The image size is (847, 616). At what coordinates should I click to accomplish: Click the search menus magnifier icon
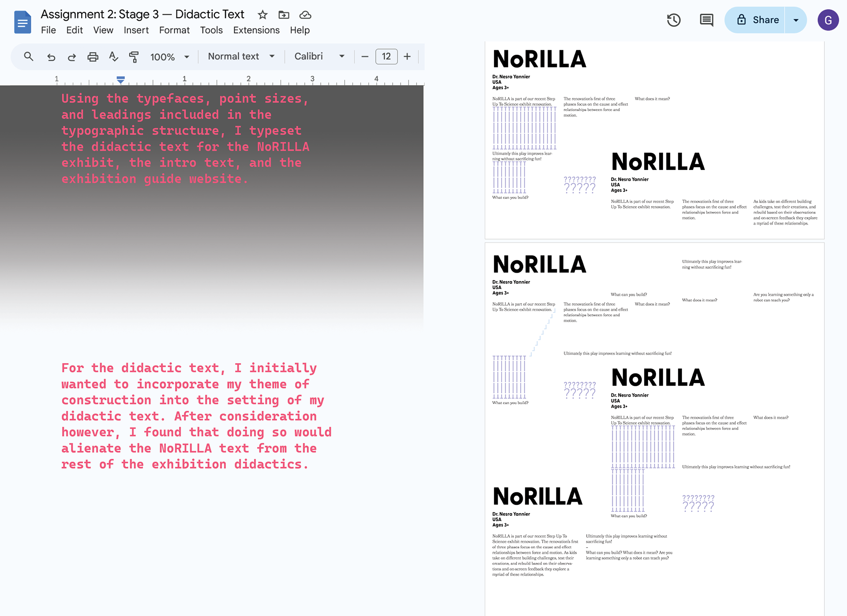click(29, 56)
